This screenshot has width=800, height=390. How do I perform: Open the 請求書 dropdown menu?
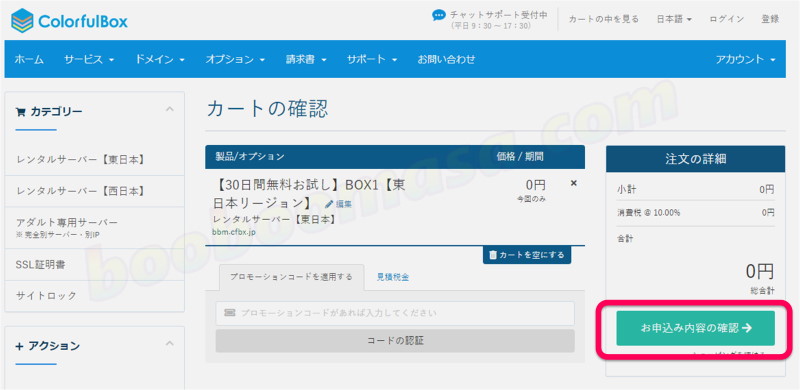click(x=306, y=59)
